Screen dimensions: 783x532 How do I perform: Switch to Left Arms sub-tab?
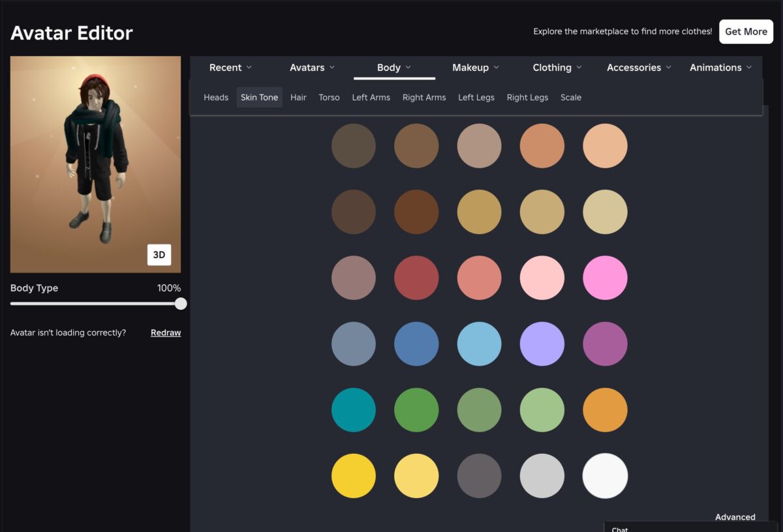371,97
